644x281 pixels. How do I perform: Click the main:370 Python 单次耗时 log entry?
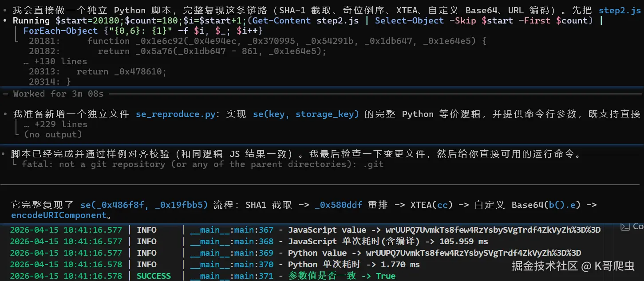coord(215,264)
